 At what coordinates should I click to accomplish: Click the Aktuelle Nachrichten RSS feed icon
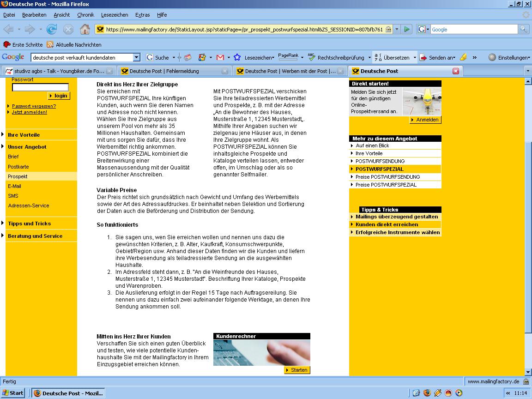pos(50,45)
